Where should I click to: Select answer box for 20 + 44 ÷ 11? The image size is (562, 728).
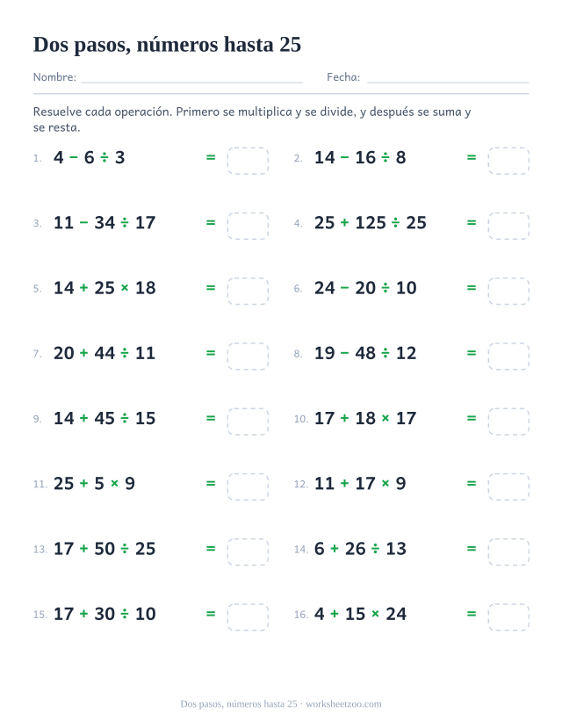248,357
